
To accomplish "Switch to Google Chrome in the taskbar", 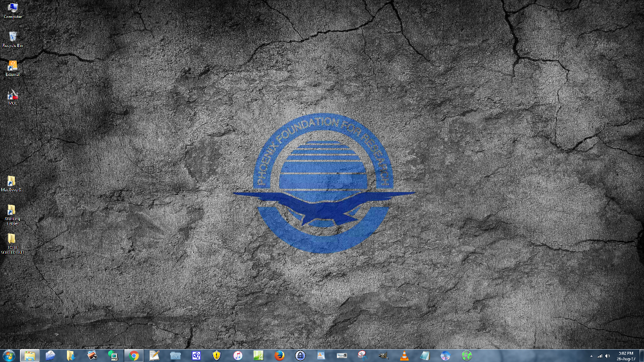I will (134, 356).
